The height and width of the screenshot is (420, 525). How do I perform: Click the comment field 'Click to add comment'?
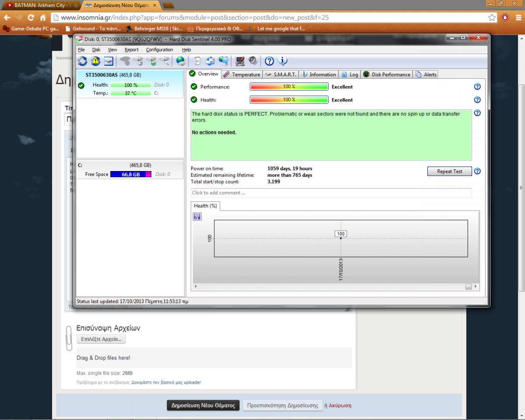pyautogui.click(x=331, y=192)
